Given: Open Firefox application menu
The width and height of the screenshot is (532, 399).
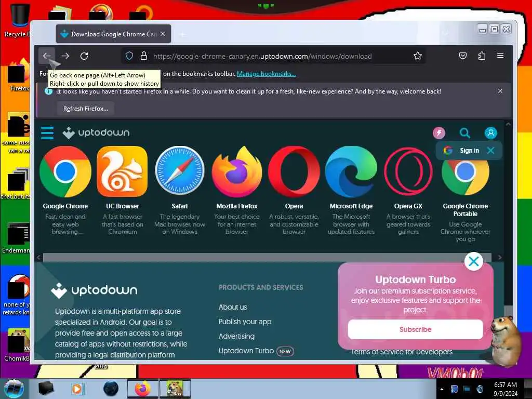Looking at the screenshot, I should [500, 56].
